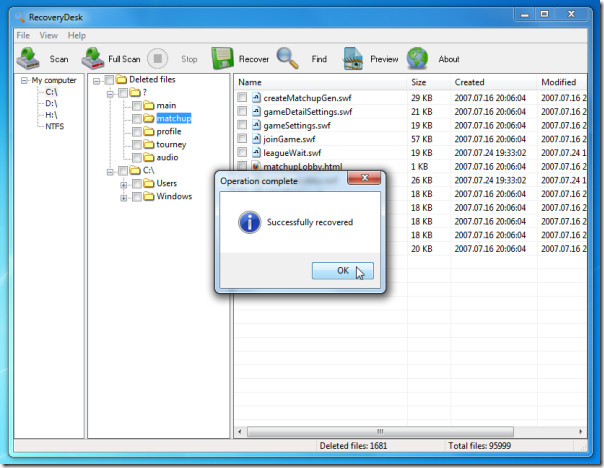Tick the Users folder checkbox
Screen dimensions: 604x468
[x=137, y=184]
